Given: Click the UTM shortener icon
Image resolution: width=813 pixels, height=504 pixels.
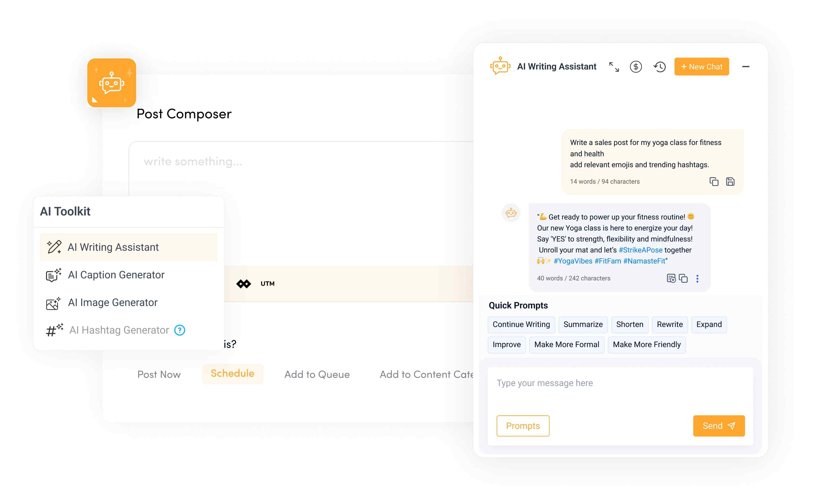Looking at the screenshot, I should coord(244,284).
